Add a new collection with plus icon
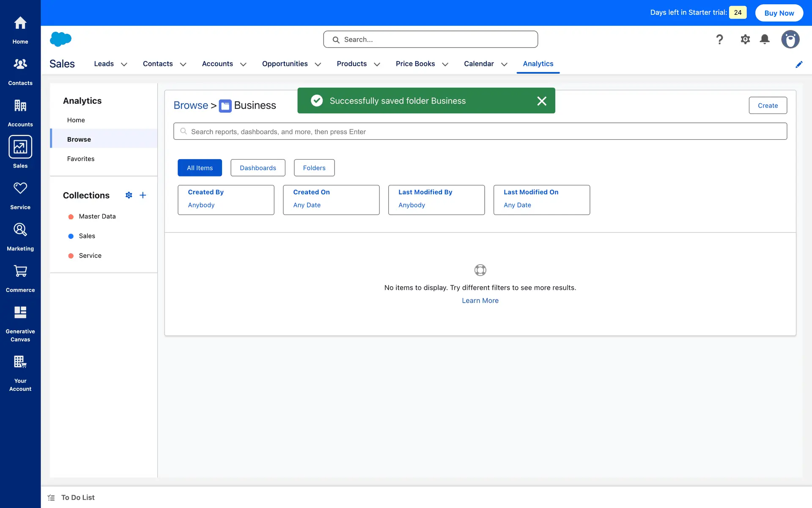 click(143, 195)
